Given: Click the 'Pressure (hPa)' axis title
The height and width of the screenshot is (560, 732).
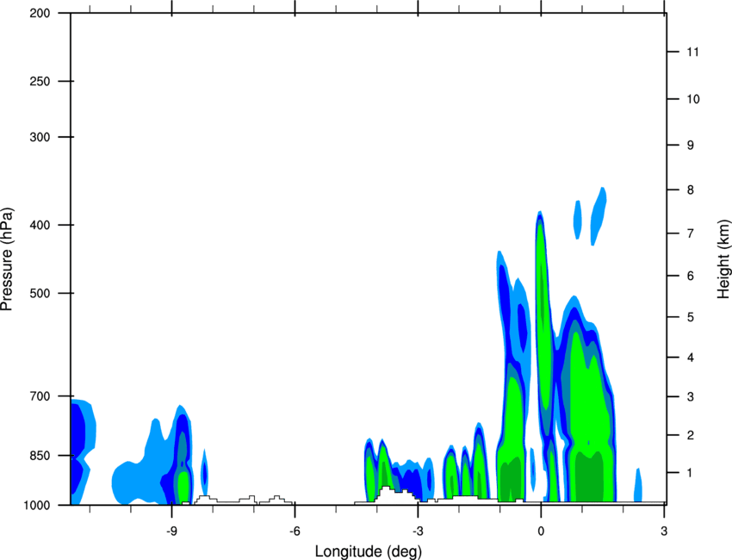Looking at the screenshot, I should click(7, 259).
